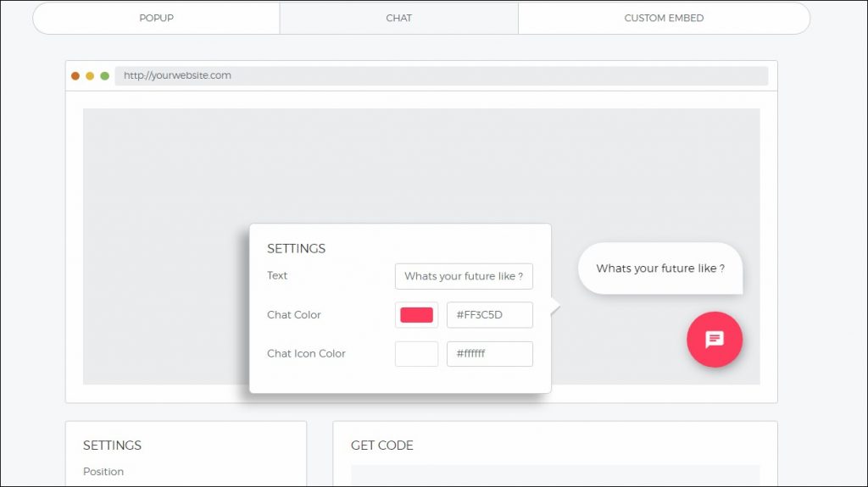Select the CHAT tab

click(x=398, y=18)
